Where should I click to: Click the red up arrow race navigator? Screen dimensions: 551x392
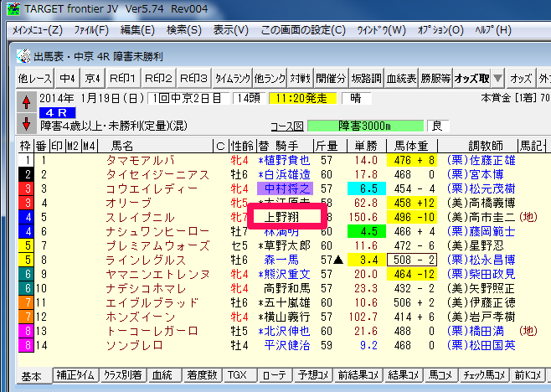coord(26,102)
